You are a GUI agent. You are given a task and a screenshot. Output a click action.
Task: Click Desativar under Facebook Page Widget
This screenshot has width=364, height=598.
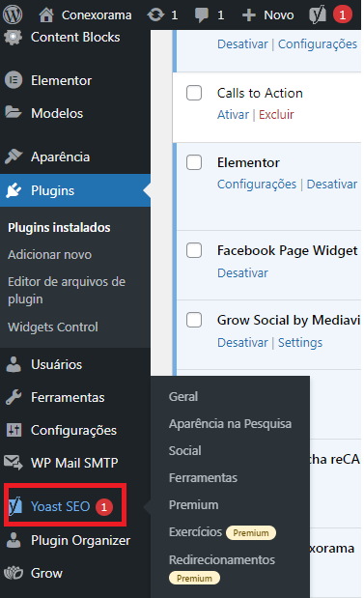(x=242, y=272)
